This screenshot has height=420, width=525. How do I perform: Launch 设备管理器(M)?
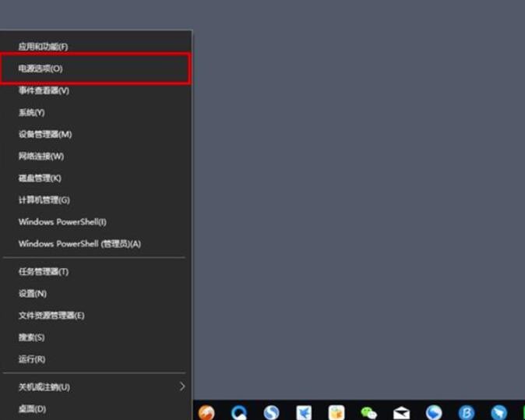point(45,134)
